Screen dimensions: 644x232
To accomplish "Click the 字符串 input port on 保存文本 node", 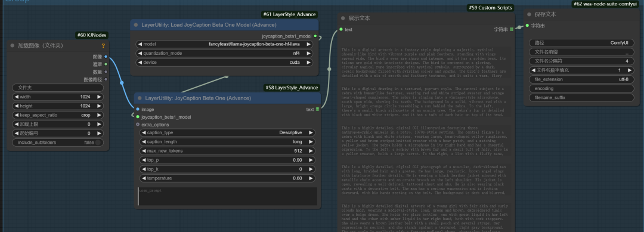I will coord(527,26).
